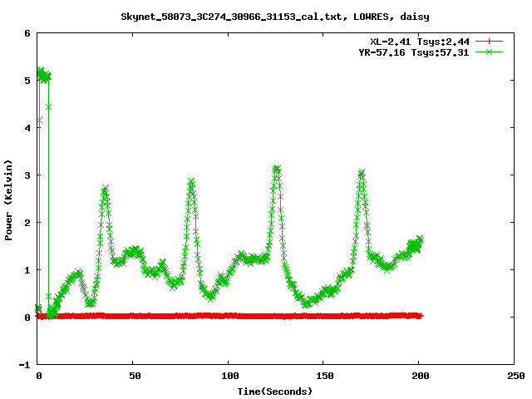Click the green peak near 35 seconds

click(106, 190)
